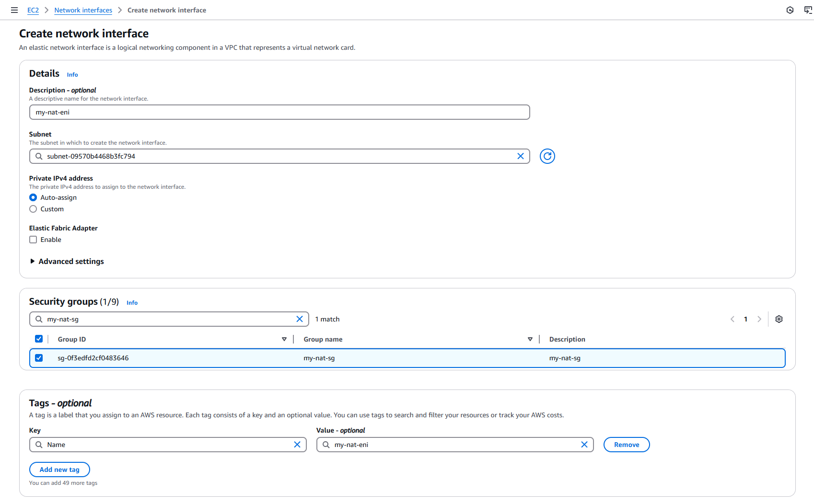Select Custom private IPv4 address
The height and width of the screenshot is (504, 814).
coord(33,209)
